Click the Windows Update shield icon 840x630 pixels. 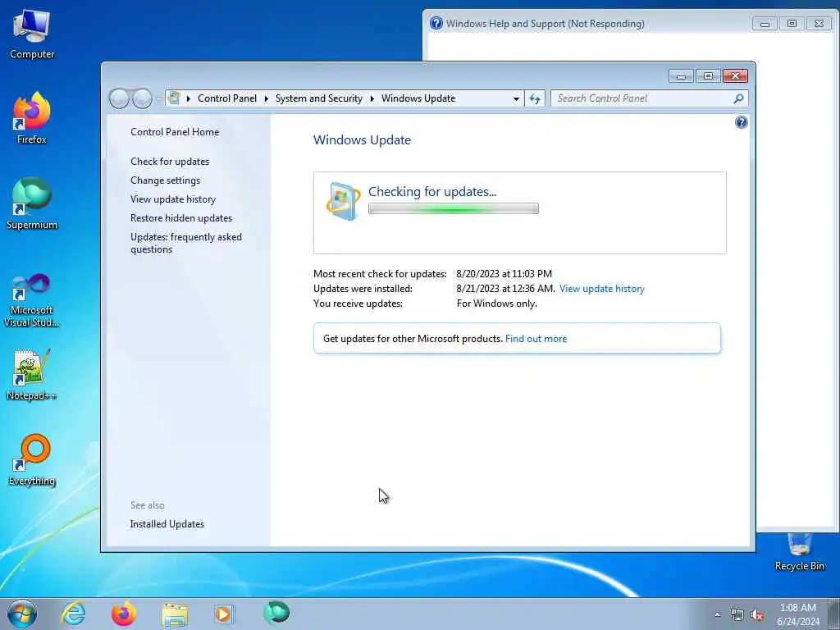343,201
